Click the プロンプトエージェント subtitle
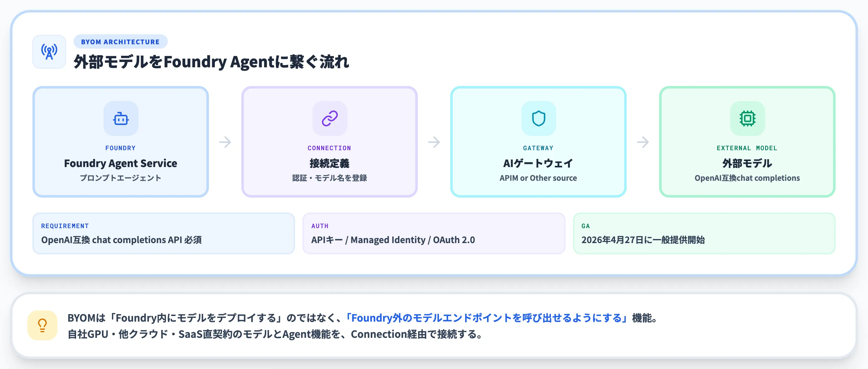868x369 pixels. [x=121, y=178]
